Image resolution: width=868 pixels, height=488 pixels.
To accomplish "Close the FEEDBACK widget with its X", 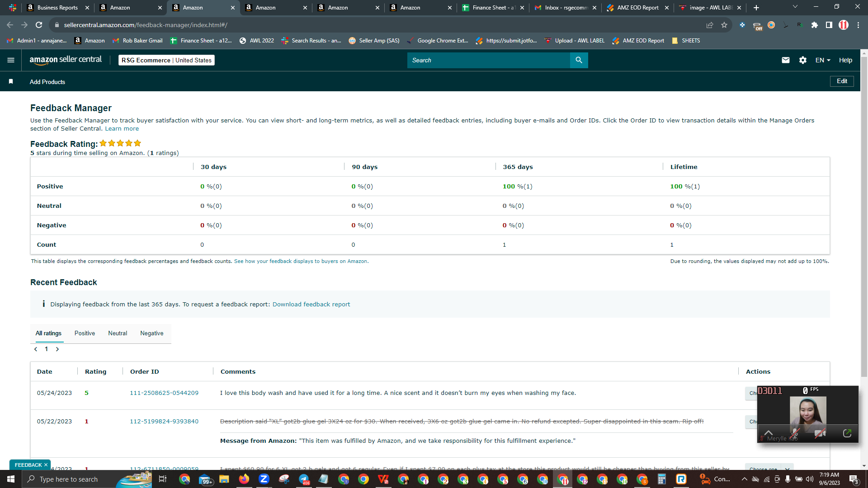I will [x=46, y=465].
